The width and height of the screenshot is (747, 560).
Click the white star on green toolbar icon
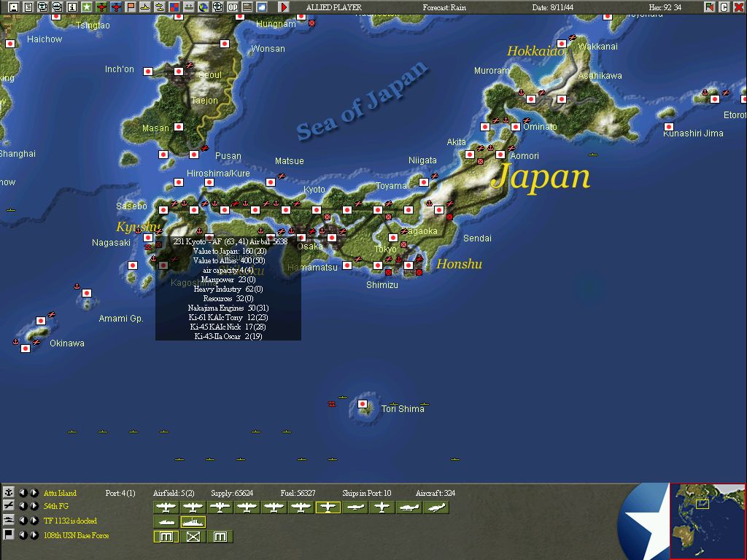click(87, 7)
